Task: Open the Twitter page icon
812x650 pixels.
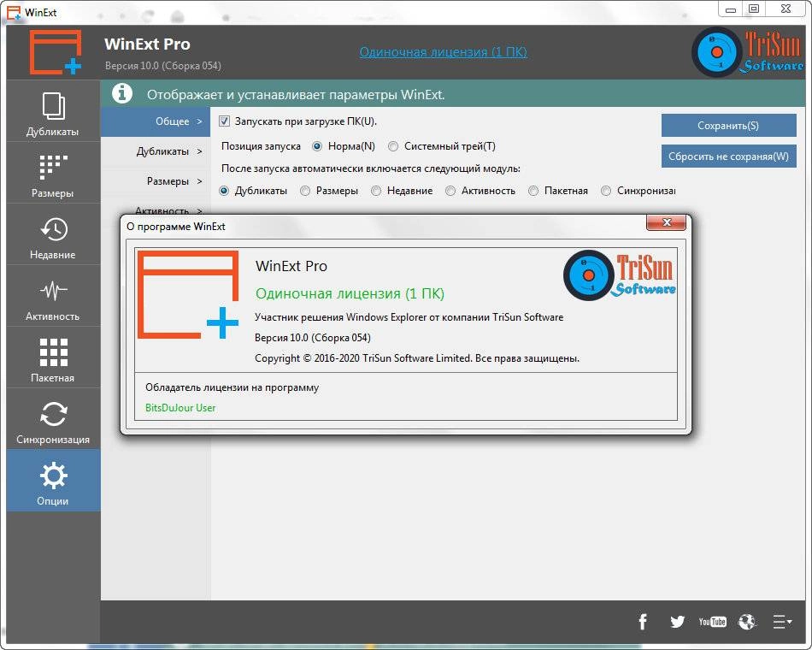Action: point(677,622)
